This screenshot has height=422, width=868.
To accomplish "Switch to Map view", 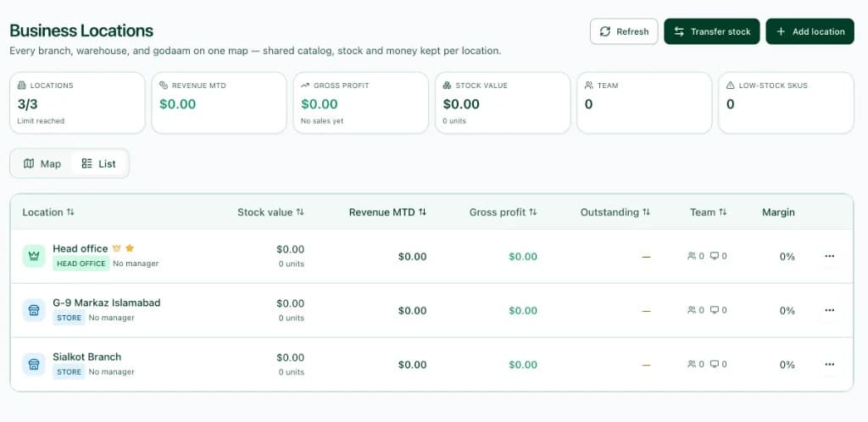I will tap(42, 164).
